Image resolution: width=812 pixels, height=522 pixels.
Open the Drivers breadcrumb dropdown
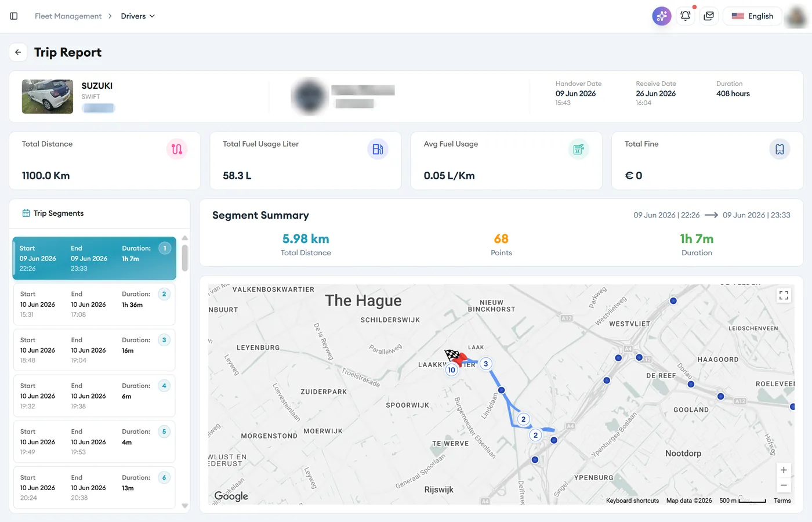click(x=138, y=16)
